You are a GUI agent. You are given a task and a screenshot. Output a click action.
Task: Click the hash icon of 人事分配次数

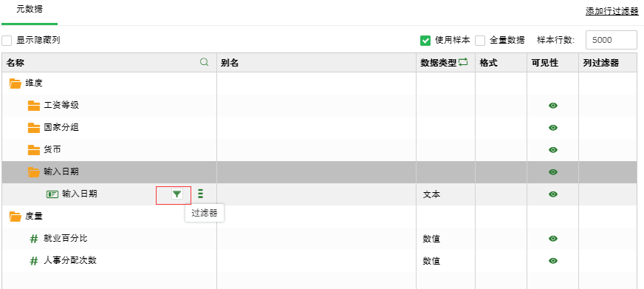pyautogui.click(x=34, y=261)
